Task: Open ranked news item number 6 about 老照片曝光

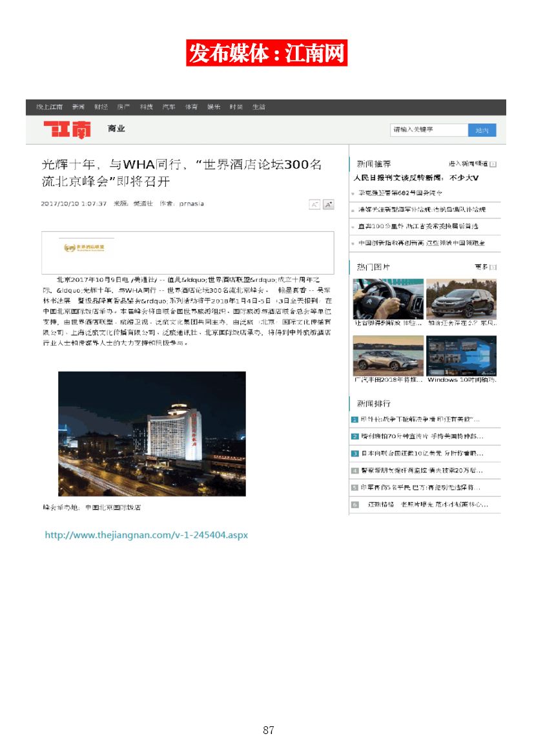Action: [x=428, y=505]
